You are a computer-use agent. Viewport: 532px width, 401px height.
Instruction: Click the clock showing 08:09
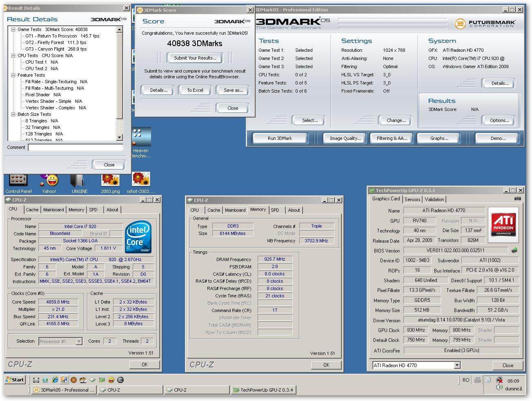pos(513,381)
